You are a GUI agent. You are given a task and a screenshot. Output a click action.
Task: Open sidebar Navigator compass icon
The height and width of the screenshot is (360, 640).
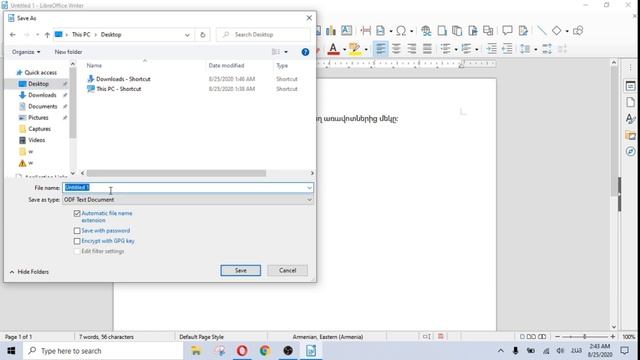pos(630,151)
